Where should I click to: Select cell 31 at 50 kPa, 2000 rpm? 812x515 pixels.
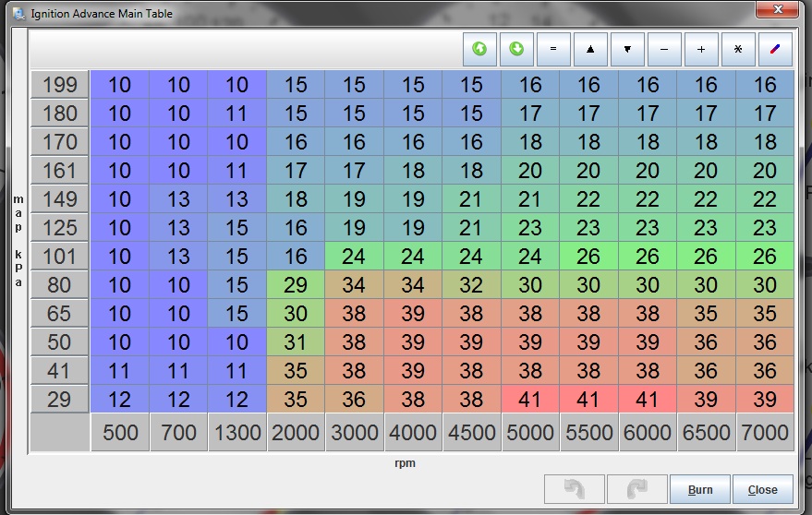click(296, 342)
